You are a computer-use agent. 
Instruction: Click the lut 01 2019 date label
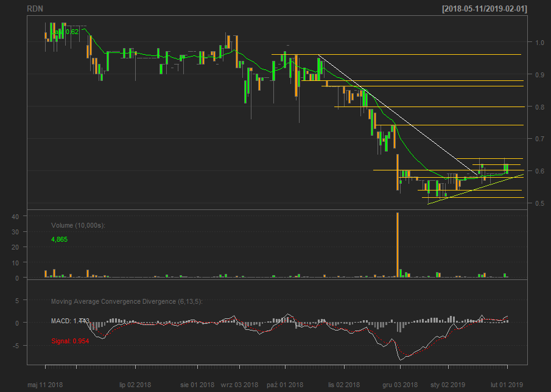[507, 385]
